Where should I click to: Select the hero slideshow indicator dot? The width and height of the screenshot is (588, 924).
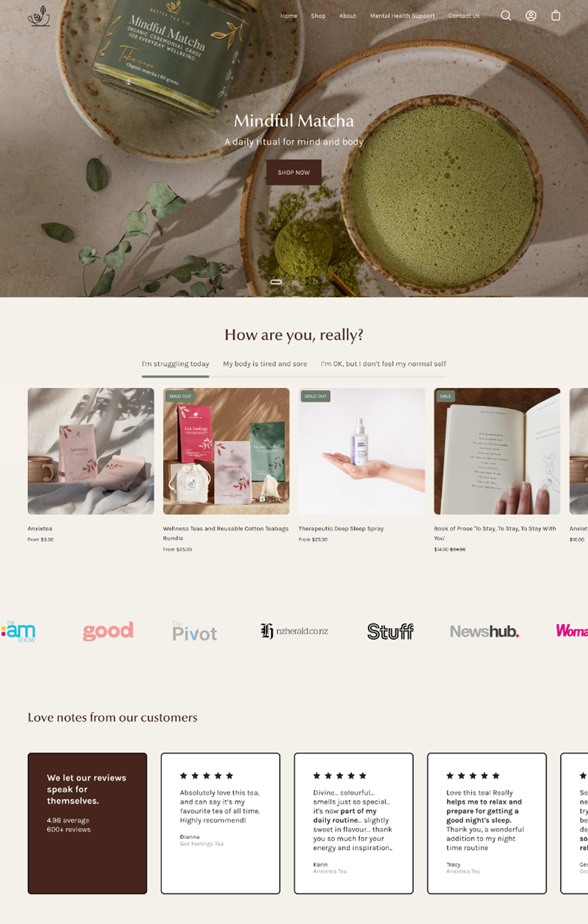click(x=276, y=282)
